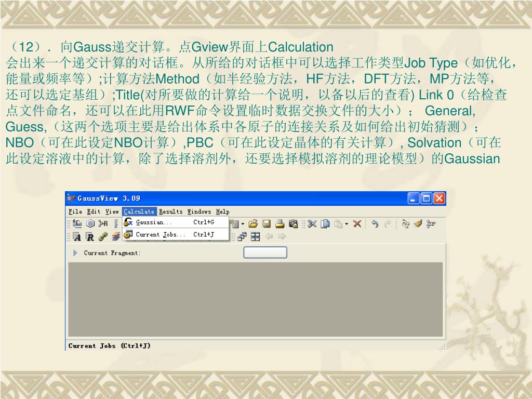Open the Atom List Editor 'A' icon
The image size is (532, 399).
tap(77, 236)
